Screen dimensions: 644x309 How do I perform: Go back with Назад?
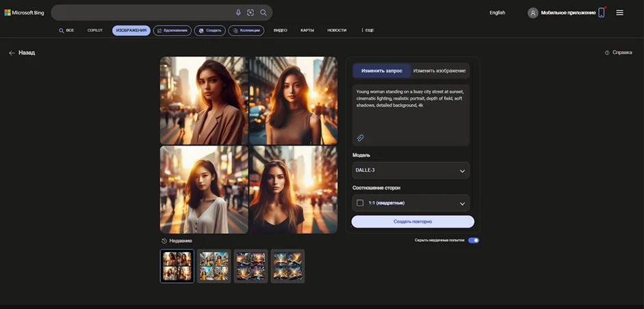[22, 53]
